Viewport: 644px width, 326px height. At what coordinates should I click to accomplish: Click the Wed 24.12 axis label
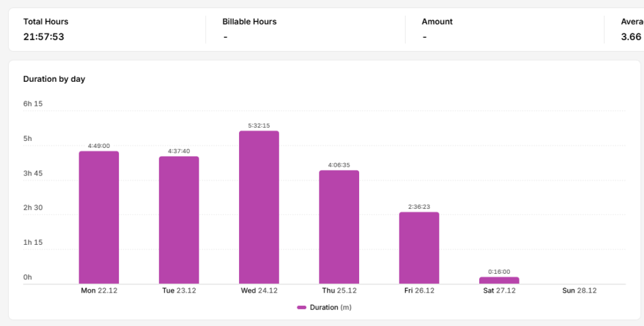tap(259, 291)
